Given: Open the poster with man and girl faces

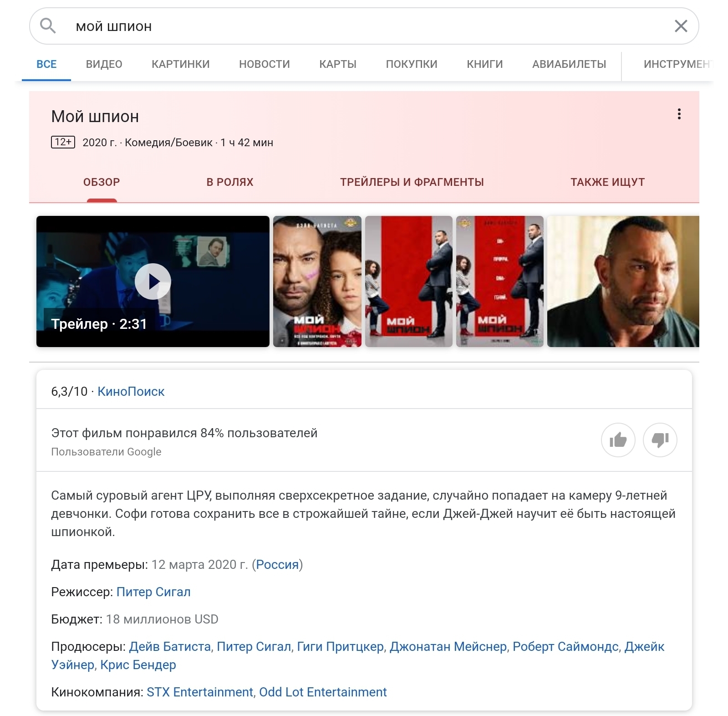Looking at the screenshot, I should tap(317, 281).
